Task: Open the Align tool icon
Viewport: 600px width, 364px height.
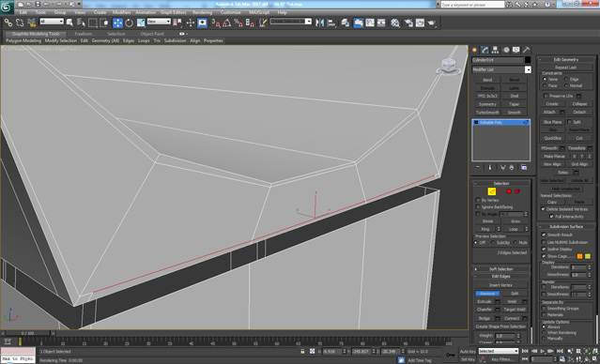Action: click(x=331, y=23)
